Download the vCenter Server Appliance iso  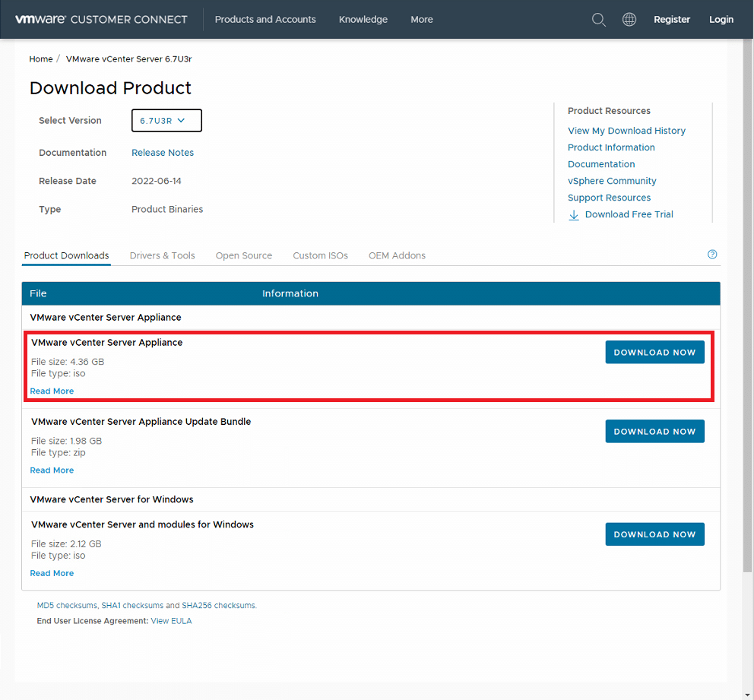coord(654,353)
